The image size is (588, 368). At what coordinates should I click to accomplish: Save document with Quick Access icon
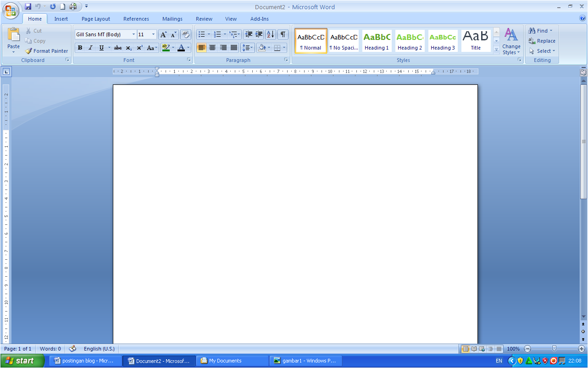click(28, 7)
